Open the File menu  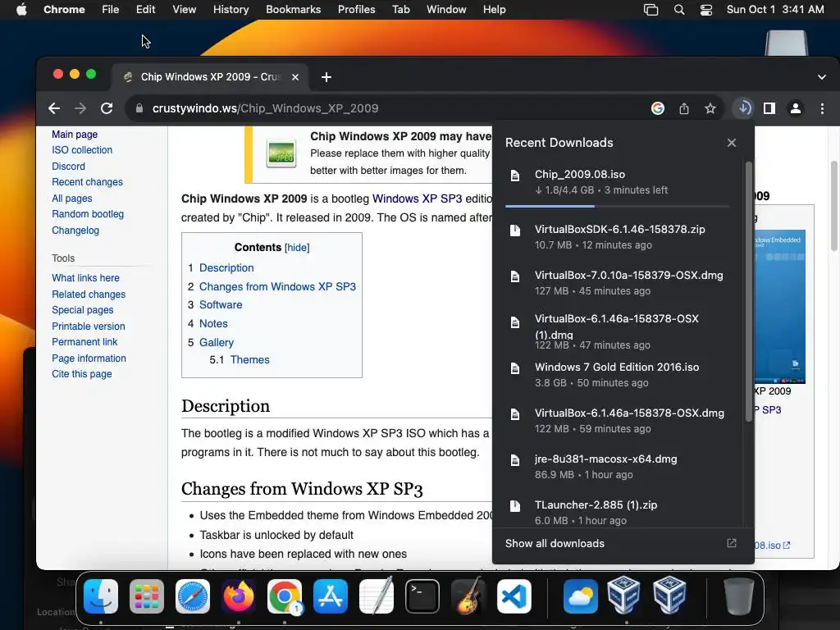111,10
